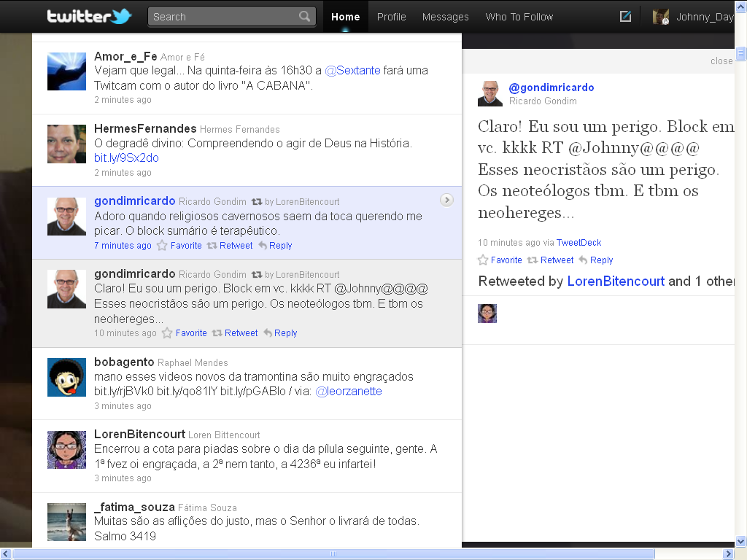Click the reply arrow icon on the '7 minutes ago' tweet

click(x=263, y=245)
